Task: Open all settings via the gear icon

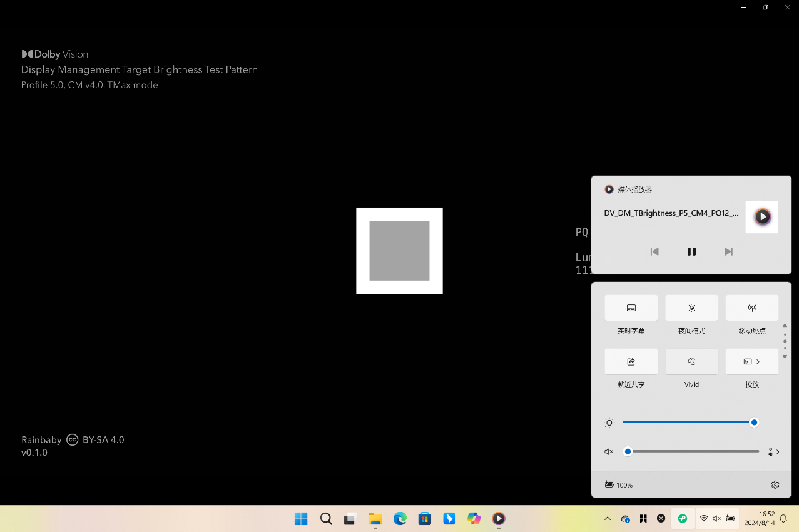Action: pos(775,484)
